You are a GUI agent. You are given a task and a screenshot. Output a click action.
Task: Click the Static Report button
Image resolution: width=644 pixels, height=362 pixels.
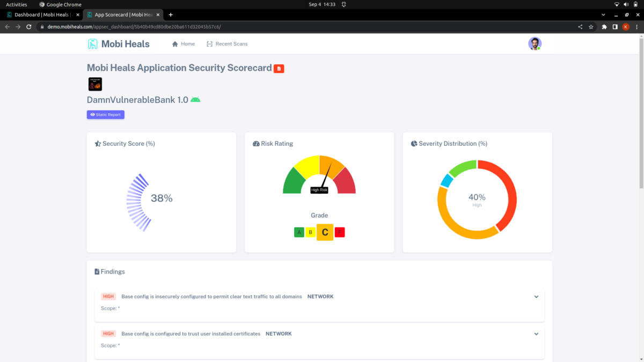(x=106, y=114)
